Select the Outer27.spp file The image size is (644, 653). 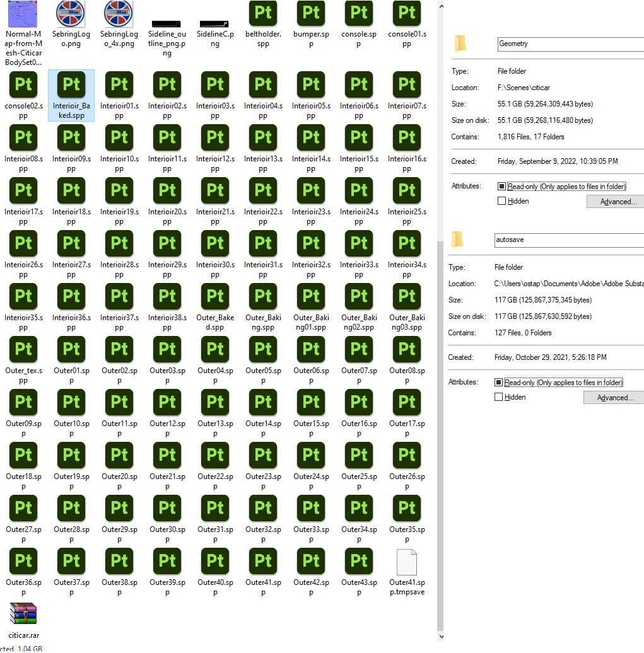click(23, 519)
